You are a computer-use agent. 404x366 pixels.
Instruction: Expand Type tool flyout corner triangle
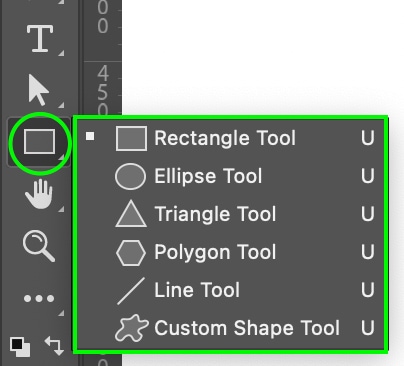61,53
